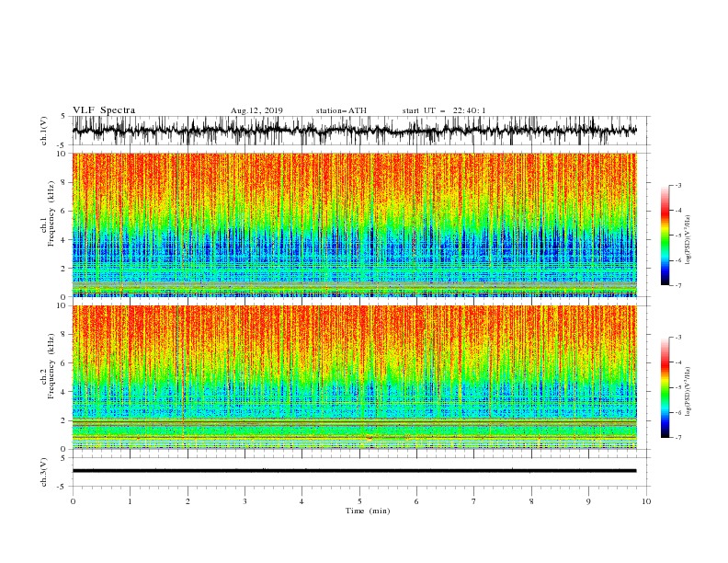Click the 'ch.1(V)' waveform axis label
Screen dimensions: 728x563
click(44, 131)
